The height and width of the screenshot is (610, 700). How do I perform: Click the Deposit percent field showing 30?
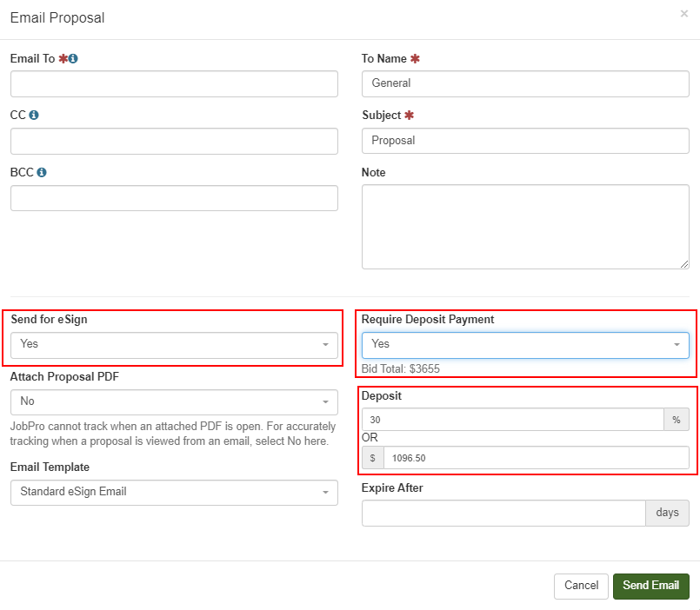513,420
